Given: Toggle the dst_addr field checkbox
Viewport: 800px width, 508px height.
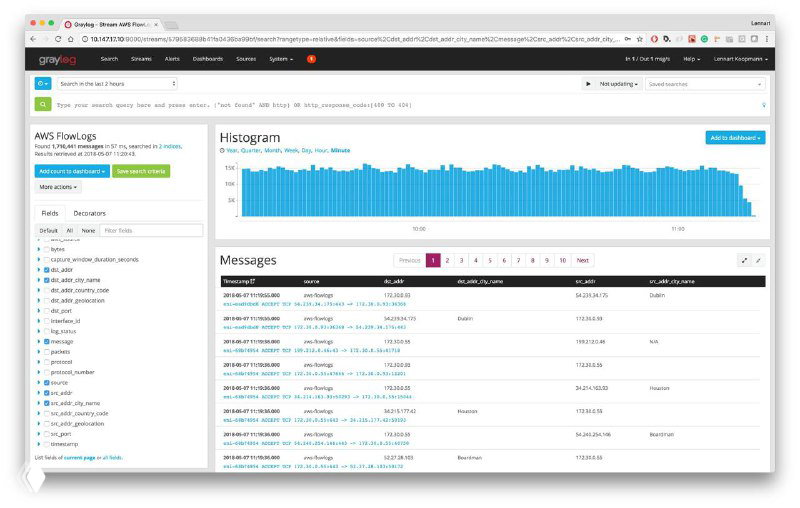Looking at the screenshot, I should click(46, 270).
